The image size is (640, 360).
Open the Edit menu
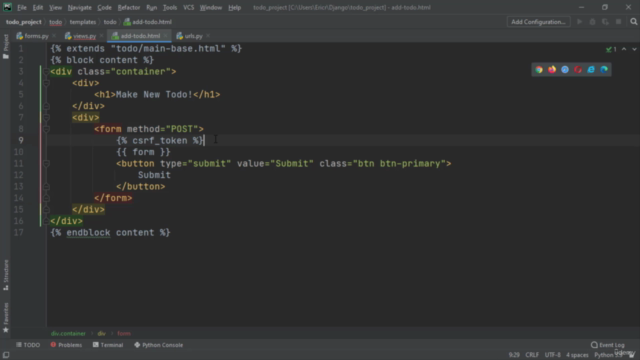[38, 7]
